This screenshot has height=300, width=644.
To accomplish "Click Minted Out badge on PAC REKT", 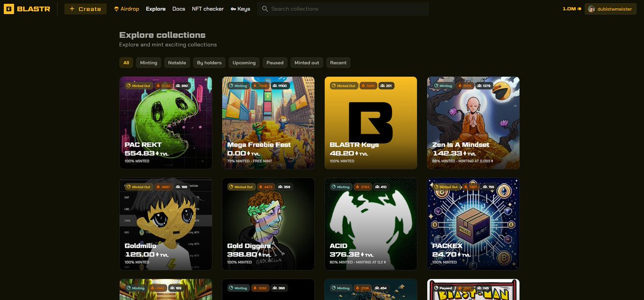I will 139,86.
